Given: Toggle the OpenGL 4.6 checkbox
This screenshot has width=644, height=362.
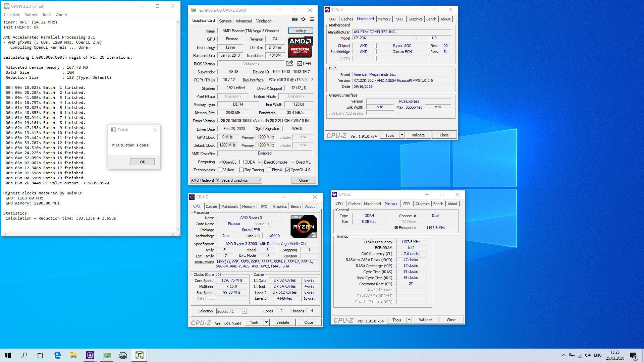Looking at the screenshot, I should point(287,170).
